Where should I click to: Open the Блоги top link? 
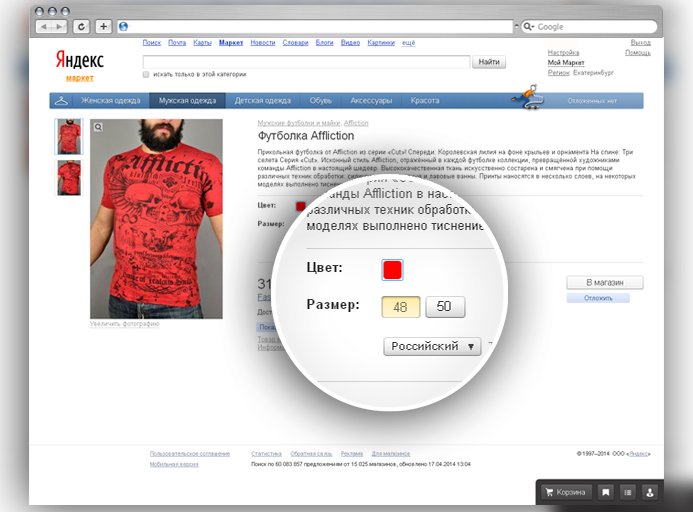coord(324,42)
